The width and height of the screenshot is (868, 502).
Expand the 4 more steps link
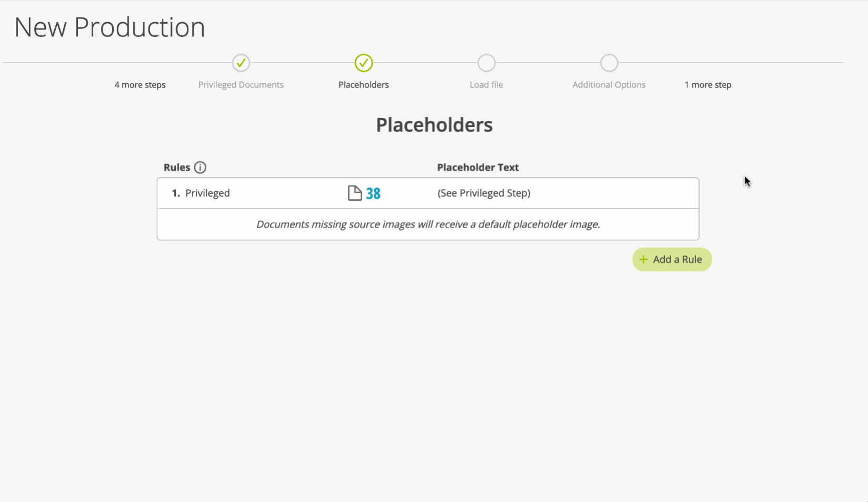140,85
